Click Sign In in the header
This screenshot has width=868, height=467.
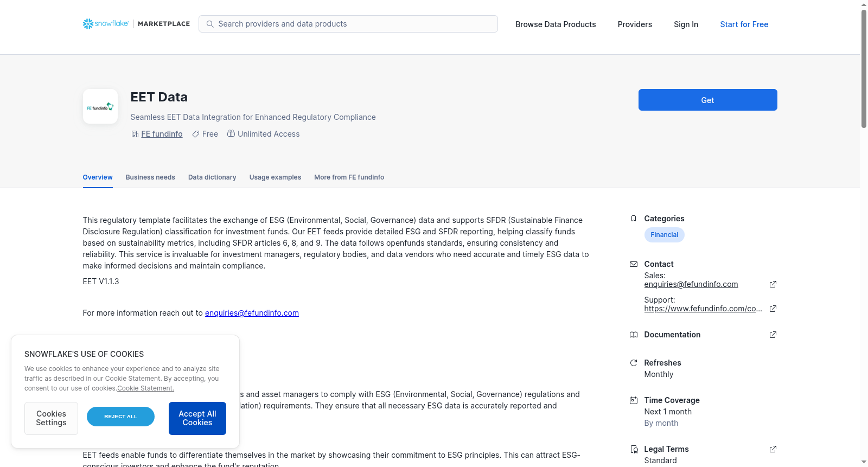pos(686,24)
